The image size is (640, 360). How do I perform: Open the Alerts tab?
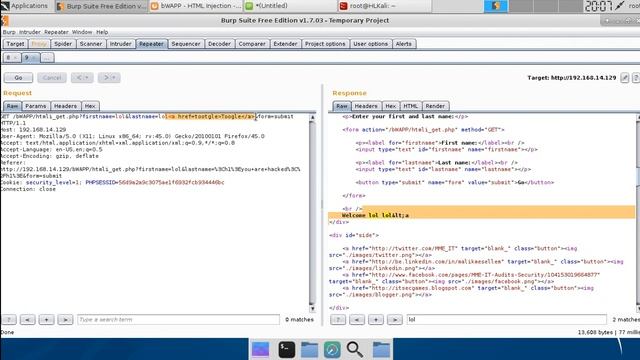pyautogui.click(x=404, y=44)
